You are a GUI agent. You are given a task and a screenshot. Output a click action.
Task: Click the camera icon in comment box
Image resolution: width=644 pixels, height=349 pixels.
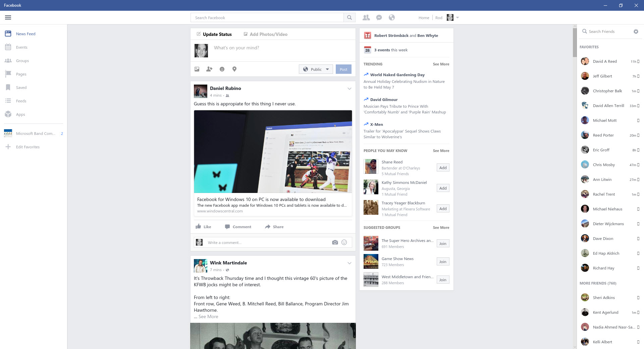pos(335,243)
